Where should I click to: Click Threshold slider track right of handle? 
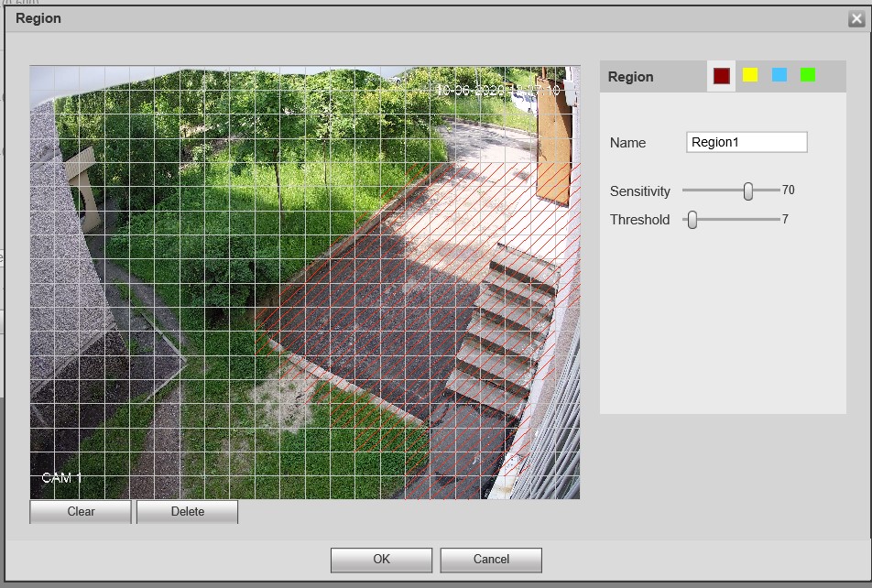[737, 220]
